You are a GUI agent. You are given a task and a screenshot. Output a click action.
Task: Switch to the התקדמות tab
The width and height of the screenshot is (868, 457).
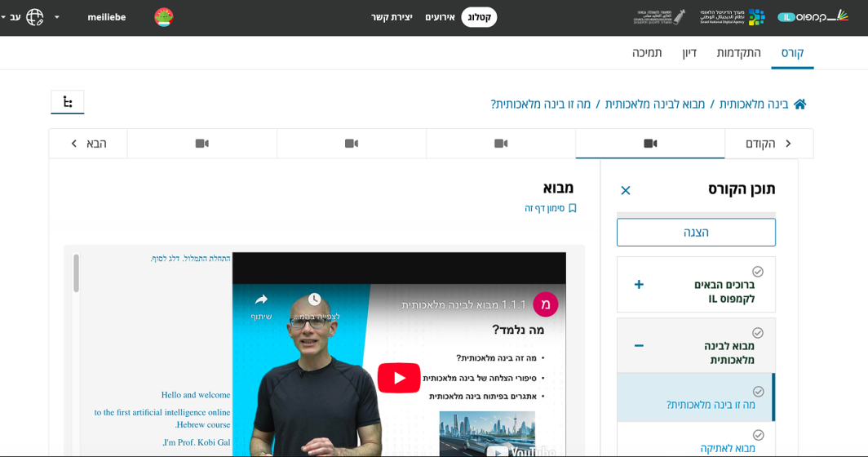(738, 53)
